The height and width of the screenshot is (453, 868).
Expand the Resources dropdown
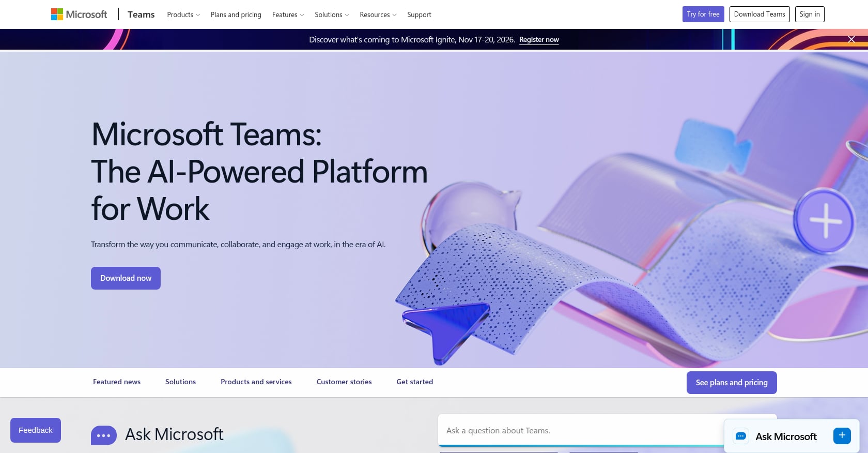click(x=378, y=14)
